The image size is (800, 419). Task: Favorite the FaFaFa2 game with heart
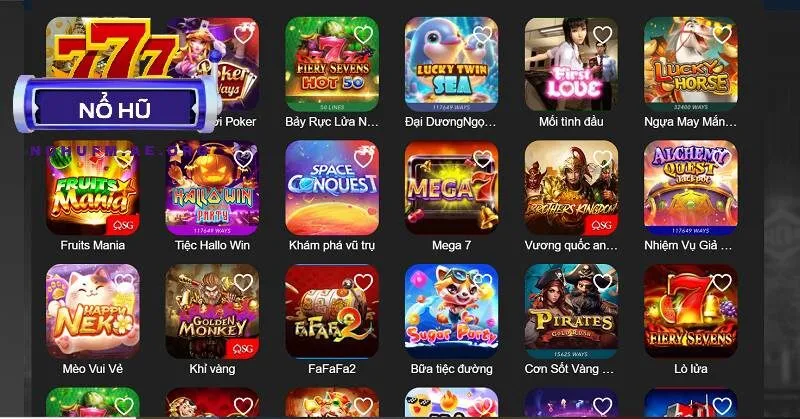click(363, 282)
